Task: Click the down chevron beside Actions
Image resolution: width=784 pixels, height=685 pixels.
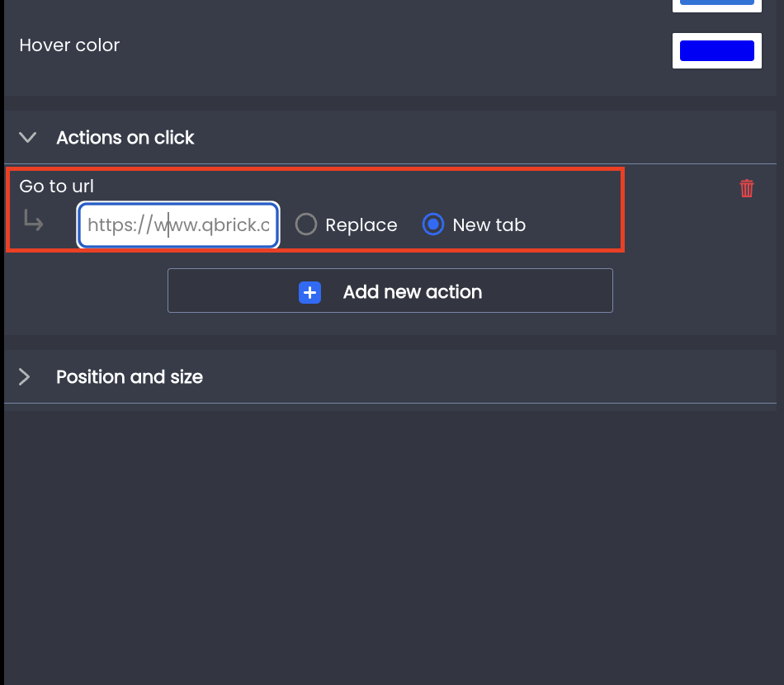Action: (27, 138)
